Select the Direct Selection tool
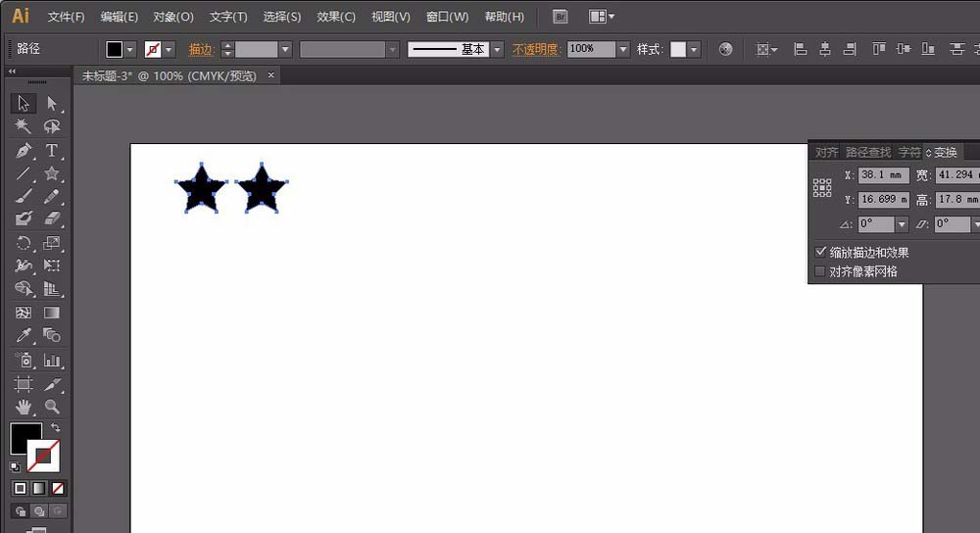This screenshot has width=980, height=533. tap(52, 104)
